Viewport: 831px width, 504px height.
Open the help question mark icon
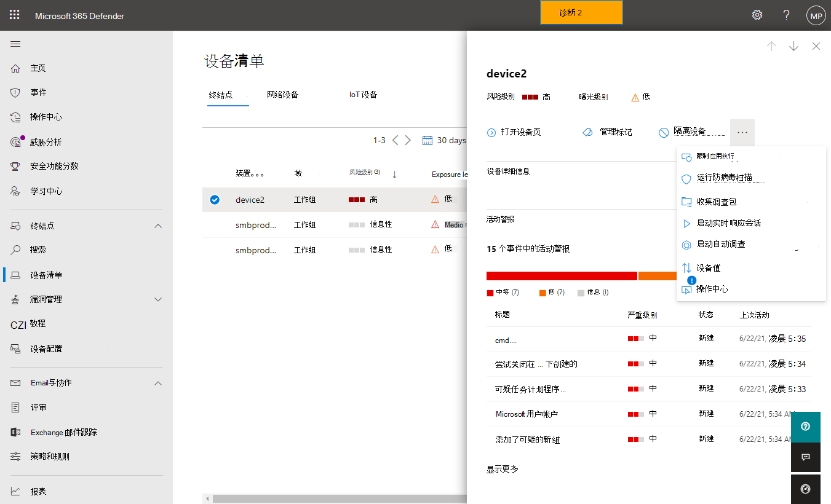786,15
